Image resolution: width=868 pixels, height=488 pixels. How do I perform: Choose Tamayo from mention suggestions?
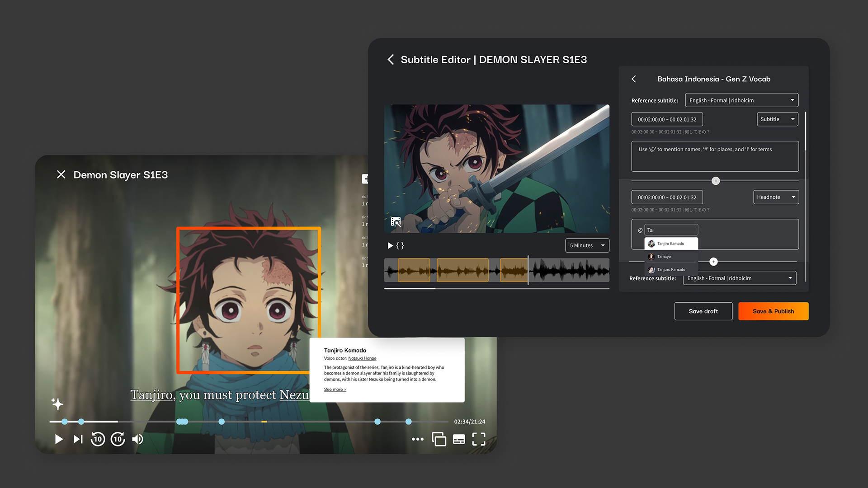click(x=671, y=257)
